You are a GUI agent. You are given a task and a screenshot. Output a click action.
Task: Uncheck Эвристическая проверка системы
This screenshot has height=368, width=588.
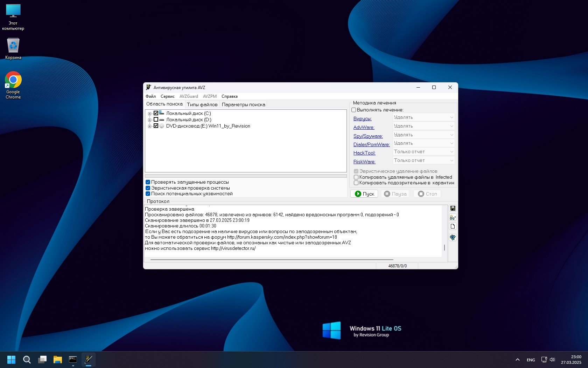(148, 188)
